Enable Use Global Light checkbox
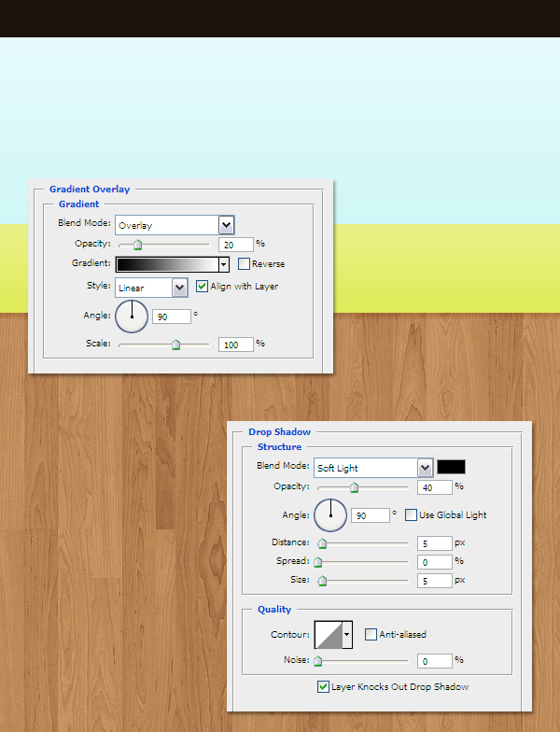Viewport: 560px width, 732px height. (411, 515)
